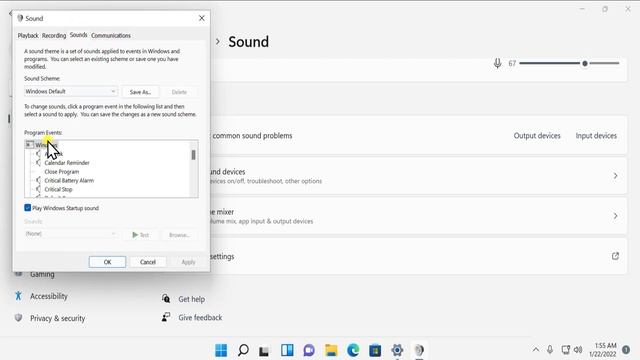Open Privacy & security settings
The image size is (640, 360).
(57, 318)
